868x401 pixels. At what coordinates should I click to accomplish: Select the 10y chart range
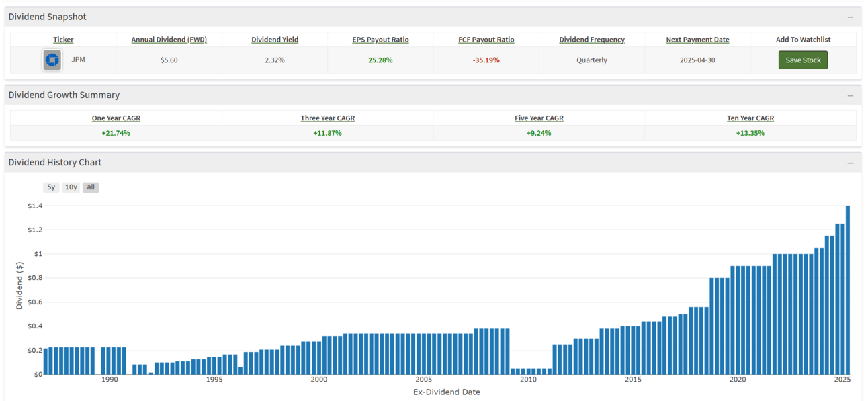point(71,187)
